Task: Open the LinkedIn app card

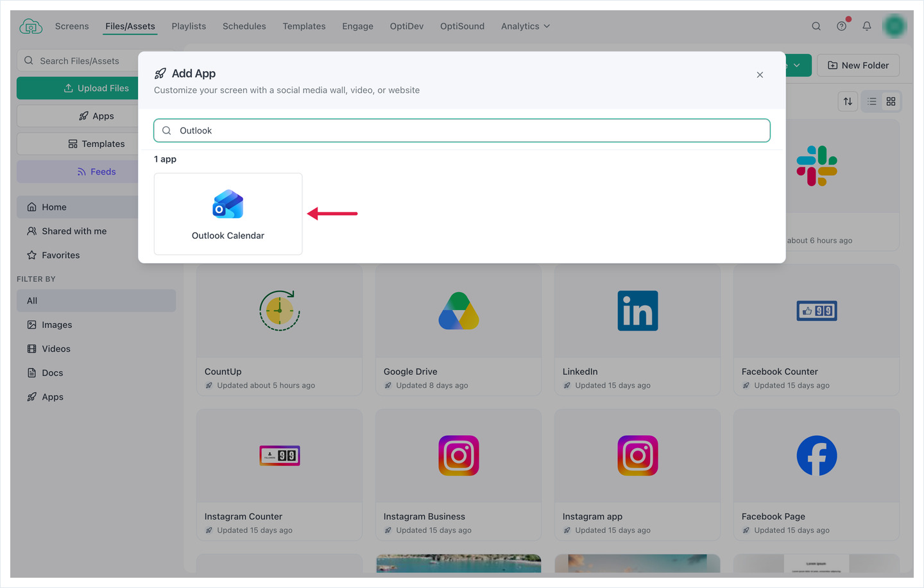Action: pyautogui.click(x=637, y=330)
